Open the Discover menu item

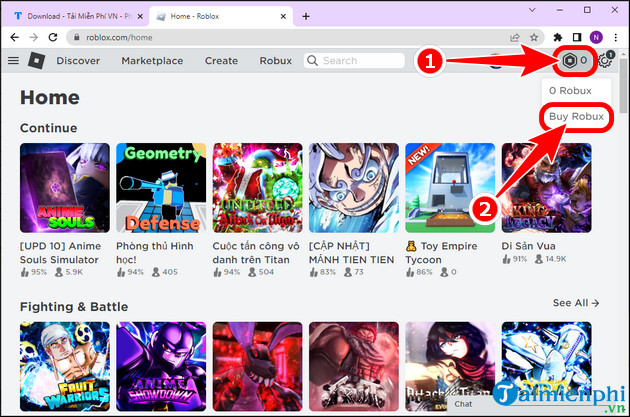[x=78, y=61]
